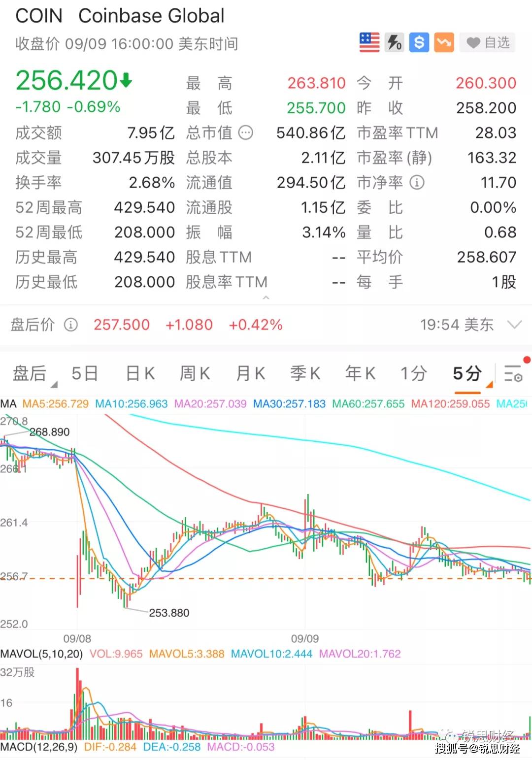Image resolution: width=532 pixels, height=760 pixels.
Task: Open the info icon next to 市净率
Action: click(417, 183)
